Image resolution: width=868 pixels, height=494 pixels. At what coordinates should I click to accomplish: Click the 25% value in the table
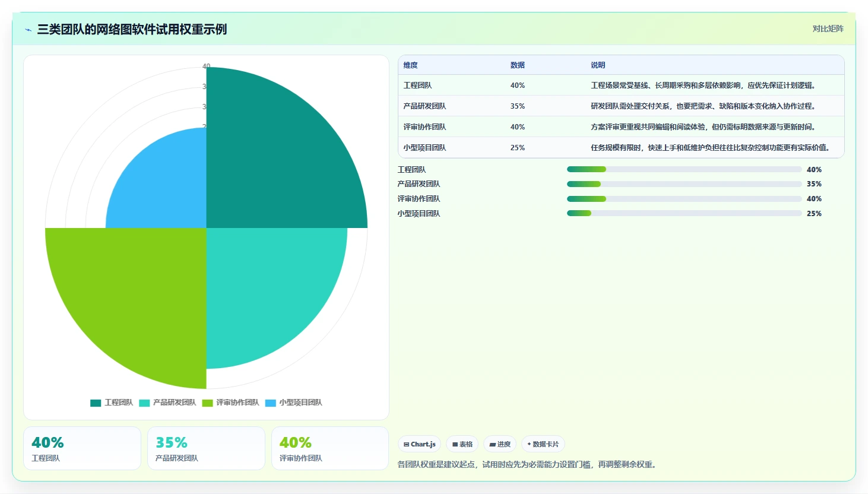[x=518, y=148]
